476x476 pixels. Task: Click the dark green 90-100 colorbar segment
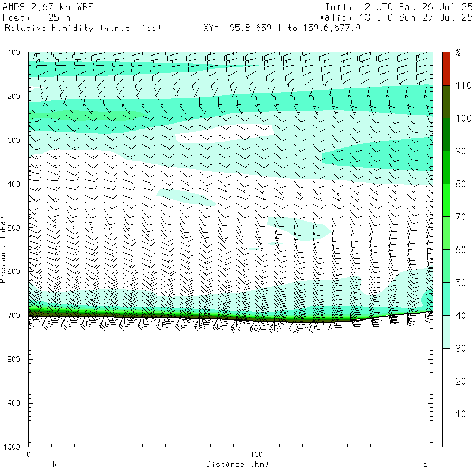click(446, 134)
